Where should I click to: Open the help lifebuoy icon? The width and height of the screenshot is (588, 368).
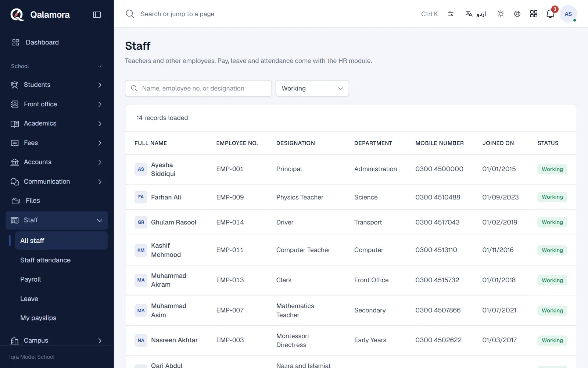tap(517, 14)
